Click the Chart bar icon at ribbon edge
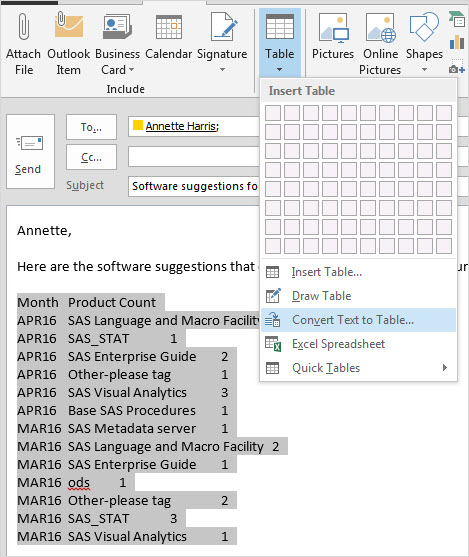The height and width of the screenshot is (557, 469). [457, 42]
